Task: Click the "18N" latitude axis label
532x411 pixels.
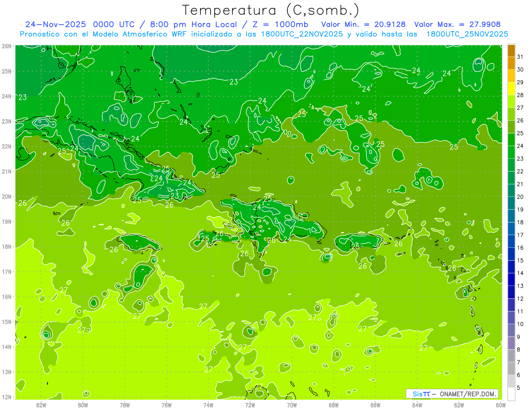Action: pyautogui.click(x=7, y=247)
